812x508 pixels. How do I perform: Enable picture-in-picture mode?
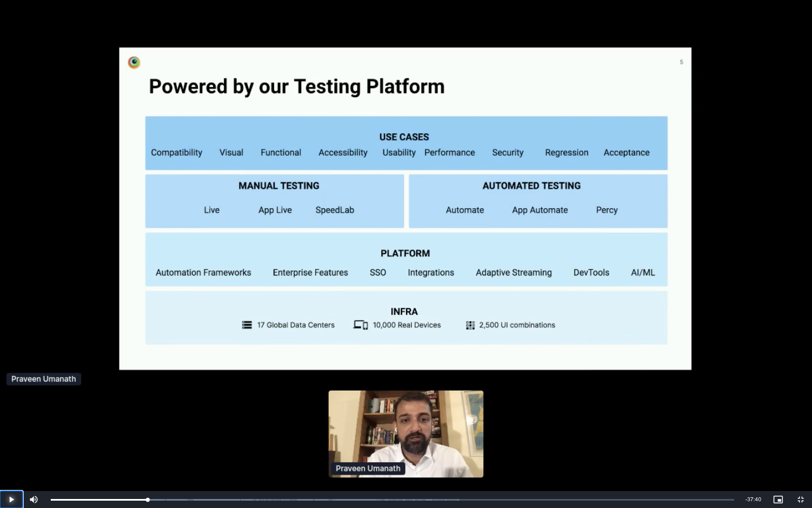(x=778, y=500)
